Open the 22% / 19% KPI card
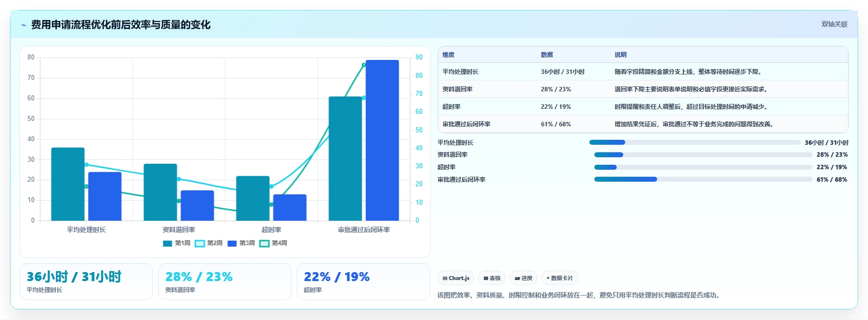This screenshot has width=868, height=320. point(363,282)
